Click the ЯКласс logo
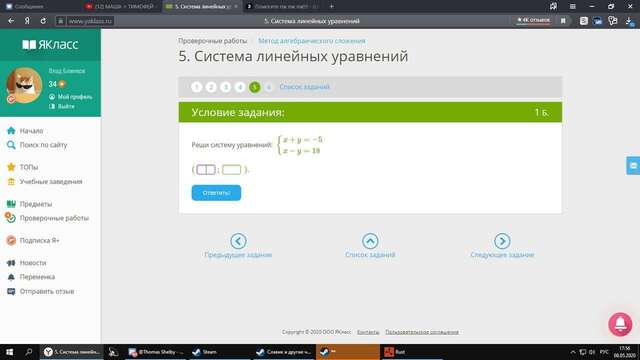Viewport: 640px width, 360px height. point(50,44)
